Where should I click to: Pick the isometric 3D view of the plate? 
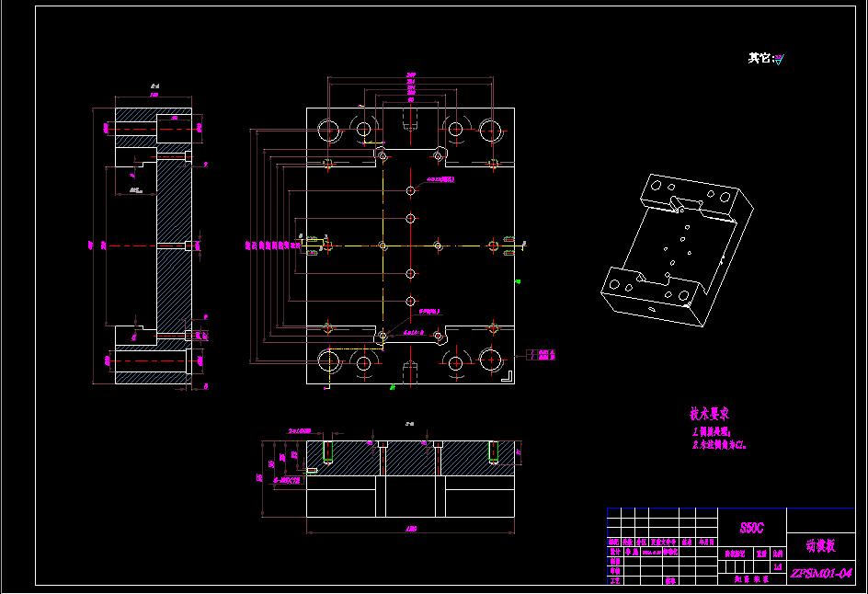[677, 250]
